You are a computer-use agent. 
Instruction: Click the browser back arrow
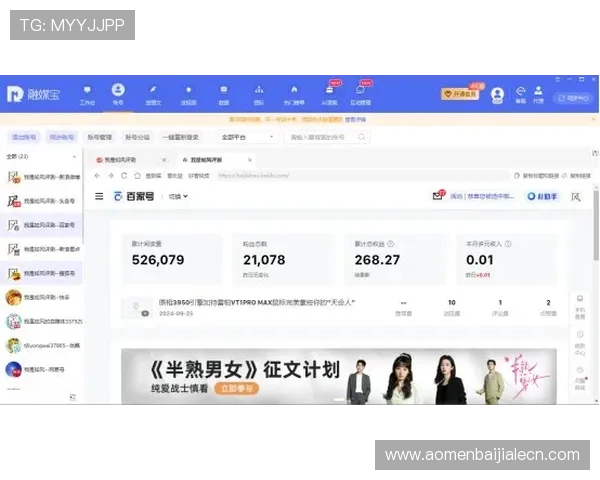pyautogui.click(x=97, y=176)
